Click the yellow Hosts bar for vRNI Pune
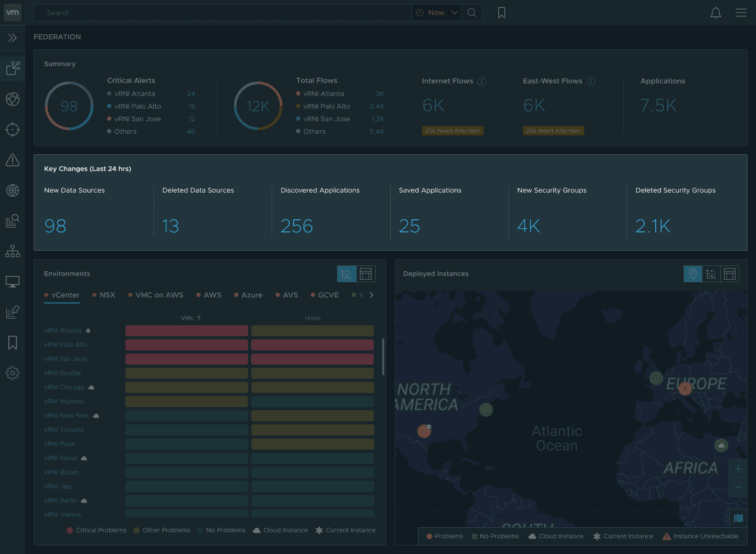The width and height of the screenshot is (756, 554). [312, 444]
